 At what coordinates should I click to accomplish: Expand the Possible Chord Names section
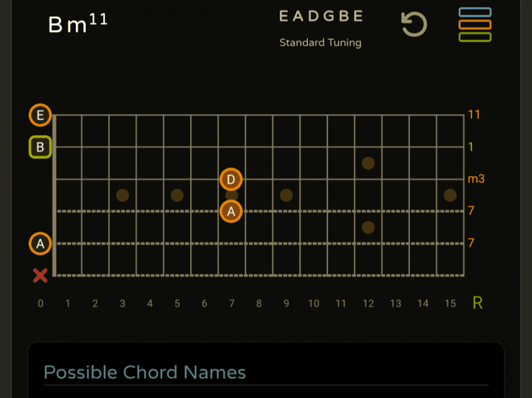tap(145, 372)
